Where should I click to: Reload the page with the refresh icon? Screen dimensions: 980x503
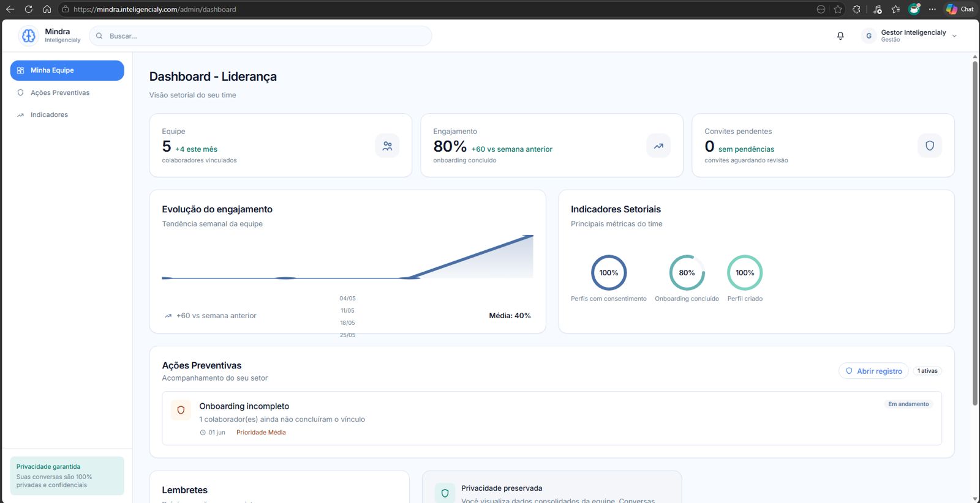click(28, 9)
